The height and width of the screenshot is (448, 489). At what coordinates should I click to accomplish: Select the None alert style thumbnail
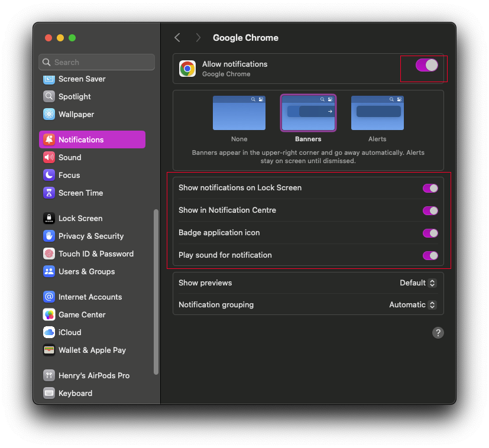click(239, 113)
